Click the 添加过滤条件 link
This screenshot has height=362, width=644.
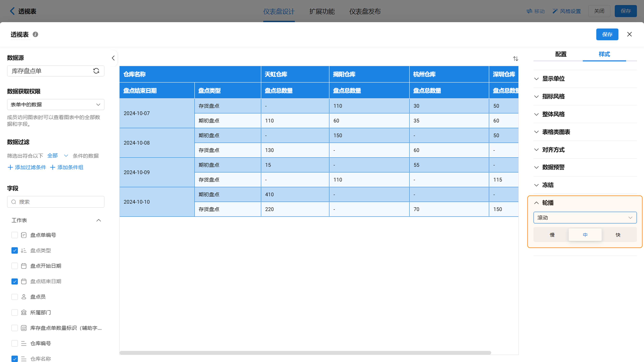click(x=27, y=167)
